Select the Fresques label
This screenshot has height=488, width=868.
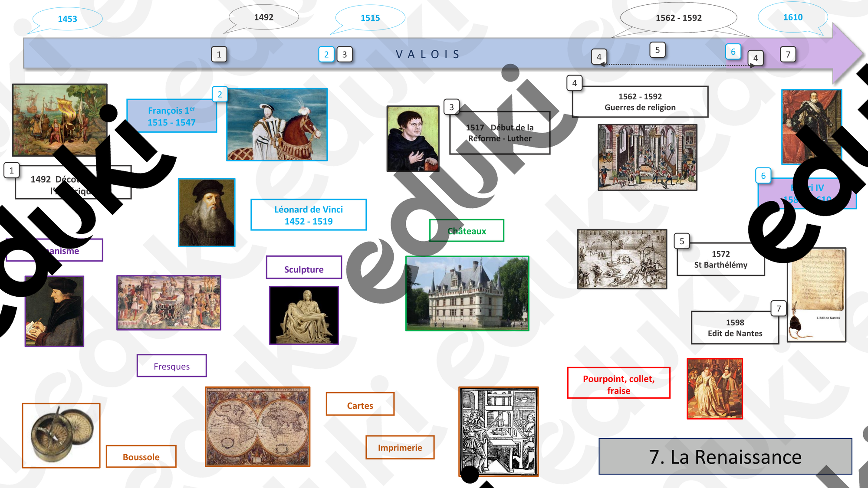(172, 366)
